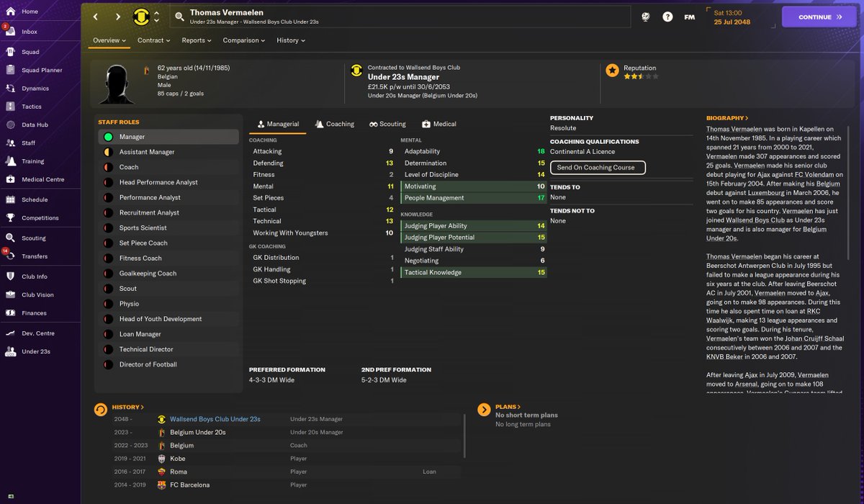864x504 pixels.
Task: Open Wallsend Boys Club Under 23s history link
Action: [215, 419]
